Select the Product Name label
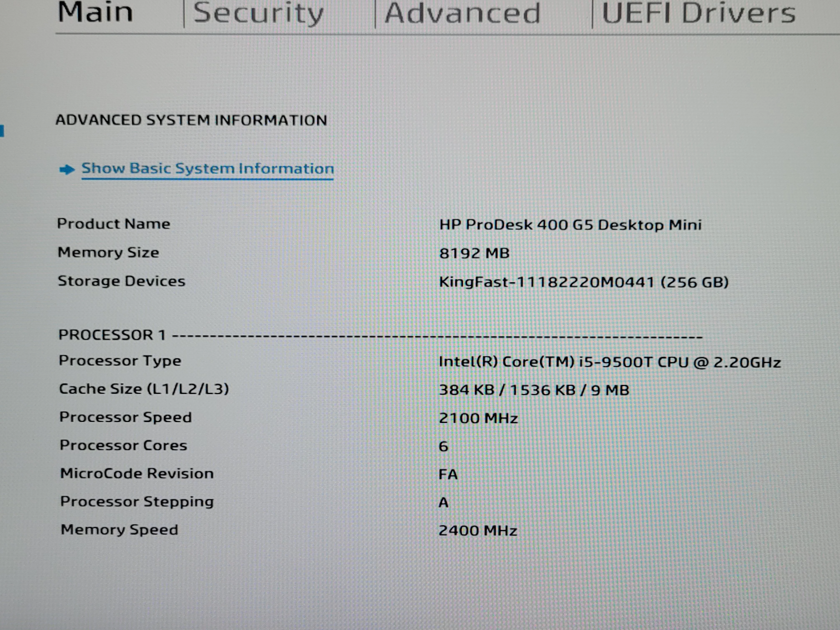The image size is (840, 630). coord(114,224)
